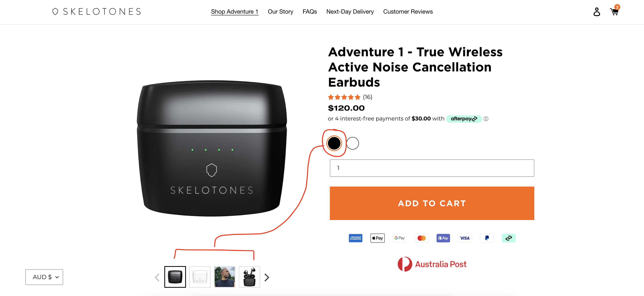Go to previous thumbnail with left chevron

tap(157, 277)
